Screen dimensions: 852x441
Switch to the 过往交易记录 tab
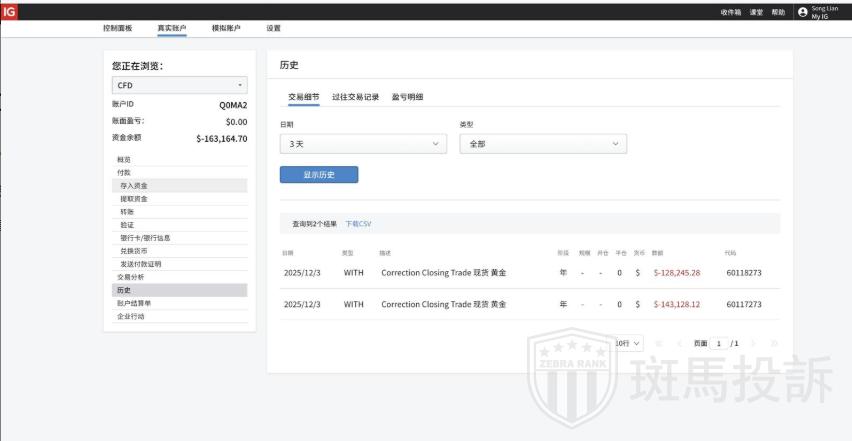[x=355, y=97]
